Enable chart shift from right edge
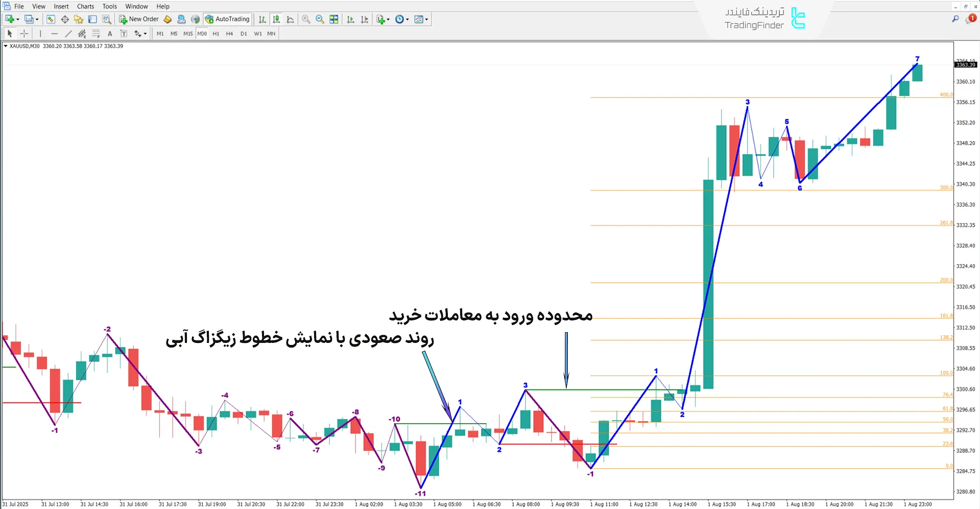The height and width of the screenshot is (509, 980). 364,19
